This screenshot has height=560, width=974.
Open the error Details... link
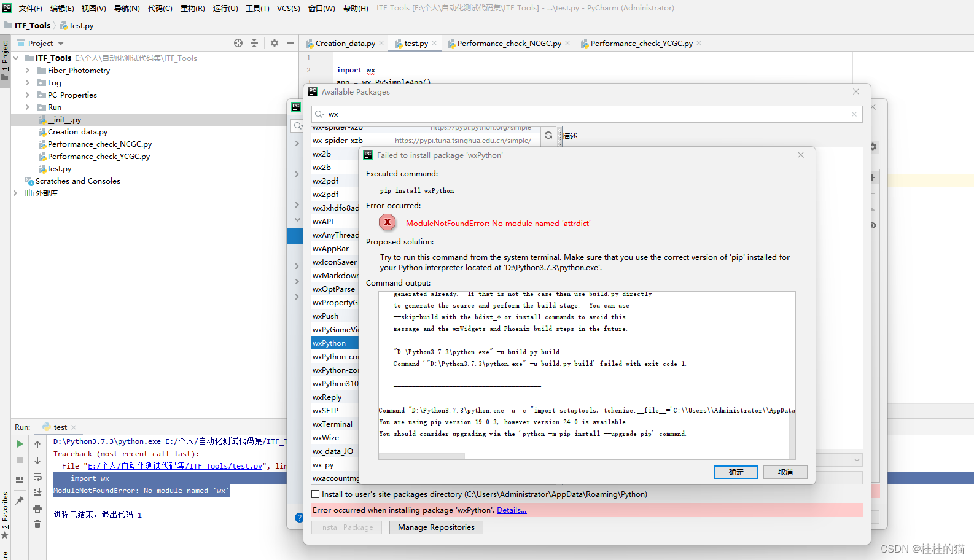point(512,510)
